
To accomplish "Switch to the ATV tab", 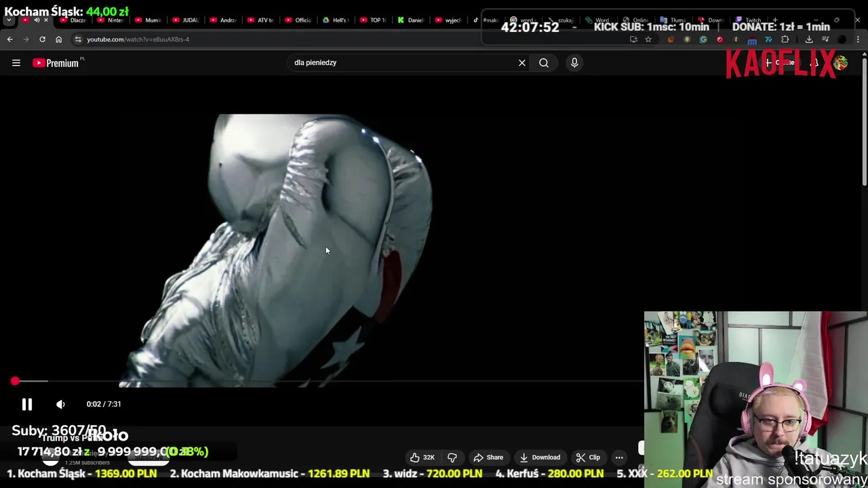I will click(260, 20).
